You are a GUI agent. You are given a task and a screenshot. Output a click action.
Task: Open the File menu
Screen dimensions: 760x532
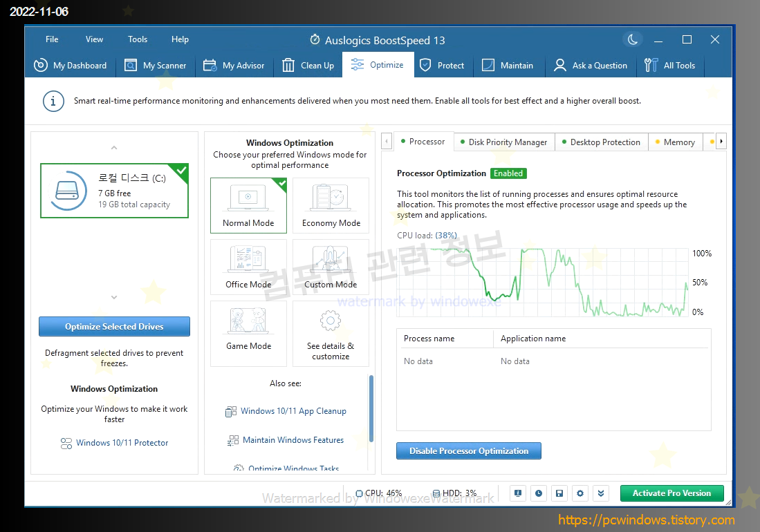pos(52,39)
